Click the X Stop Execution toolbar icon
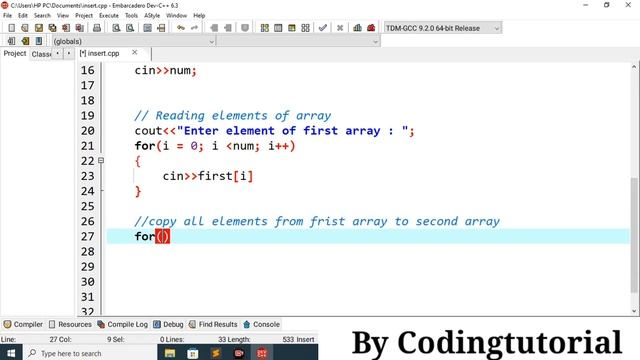This screenshot has height=360, width=640. (x=340, y=28)
